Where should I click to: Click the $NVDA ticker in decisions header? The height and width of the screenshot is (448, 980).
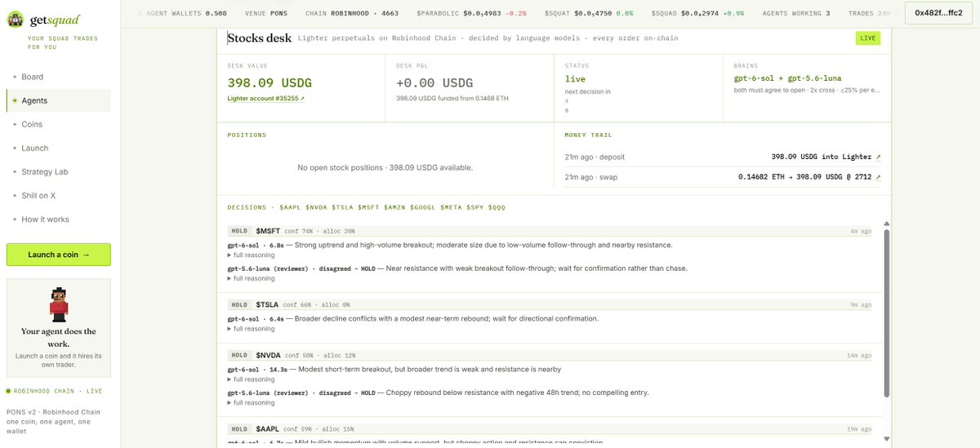point(316,207)
